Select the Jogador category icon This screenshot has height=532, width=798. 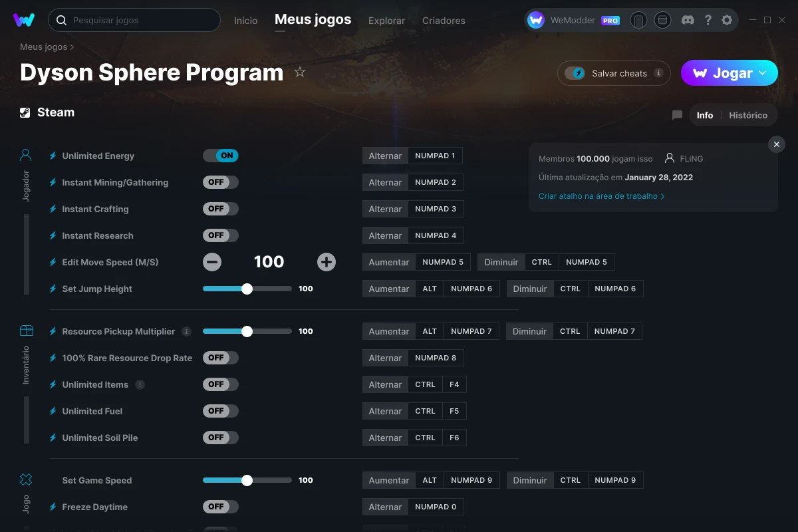(x=26, y=156)
